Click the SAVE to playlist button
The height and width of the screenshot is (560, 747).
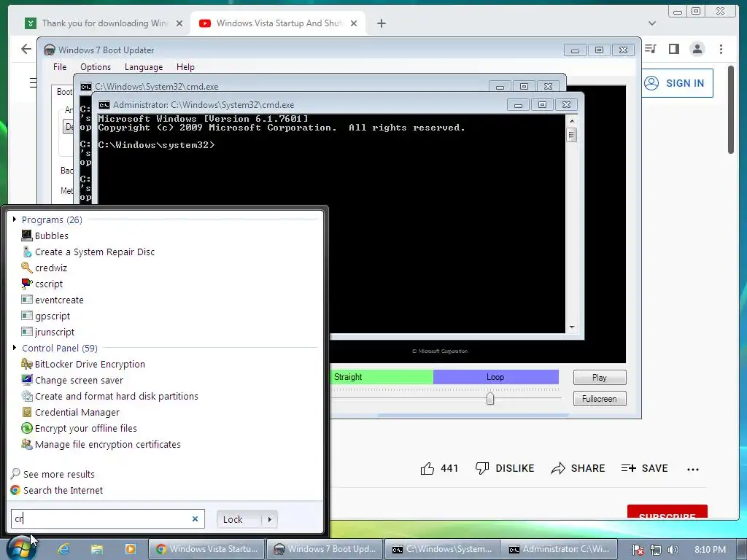point(645,469)
